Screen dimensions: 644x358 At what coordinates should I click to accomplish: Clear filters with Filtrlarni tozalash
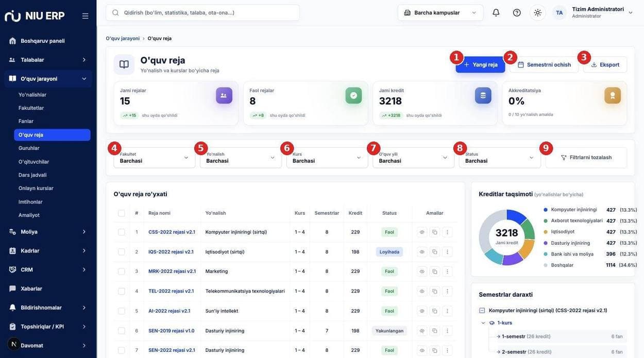[586, 158]
